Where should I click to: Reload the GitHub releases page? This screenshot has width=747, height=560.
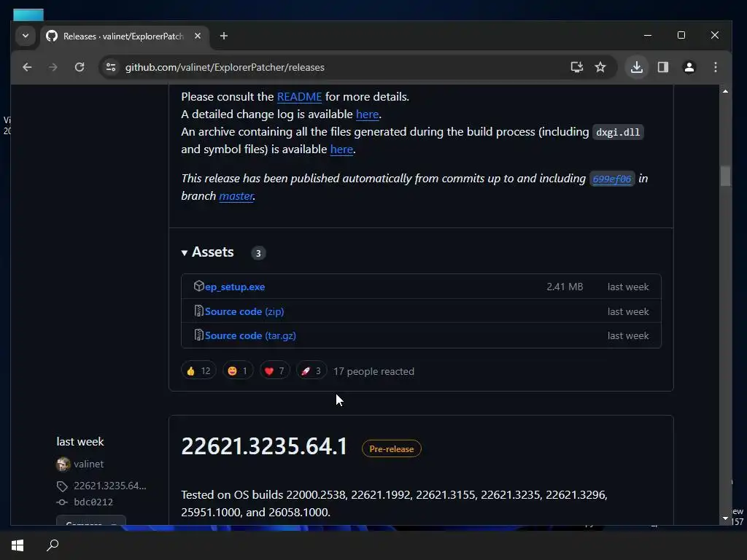point(80,67)
